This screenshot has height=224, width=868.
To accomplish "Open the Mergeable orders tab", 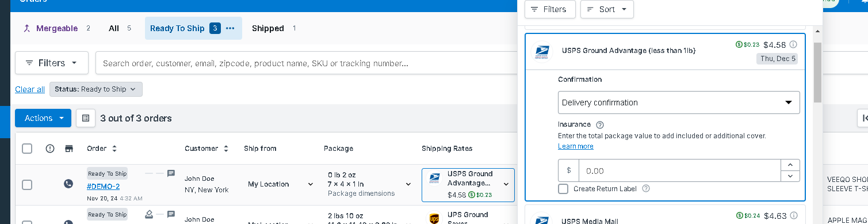I will (x=56, y=28).
